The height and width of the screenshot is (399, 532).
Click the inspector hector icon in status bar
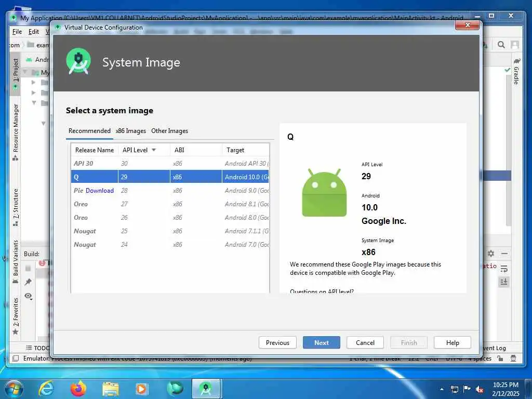(x=513, y=358)
